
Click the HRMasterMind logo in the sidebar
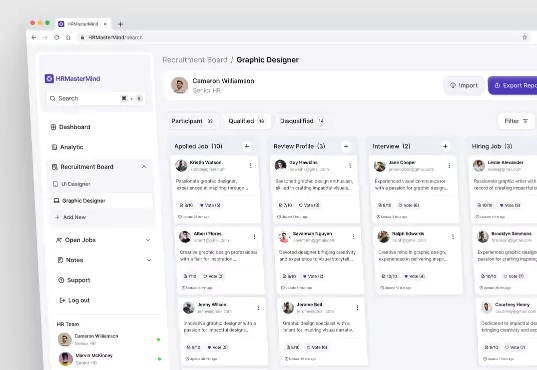73,78
